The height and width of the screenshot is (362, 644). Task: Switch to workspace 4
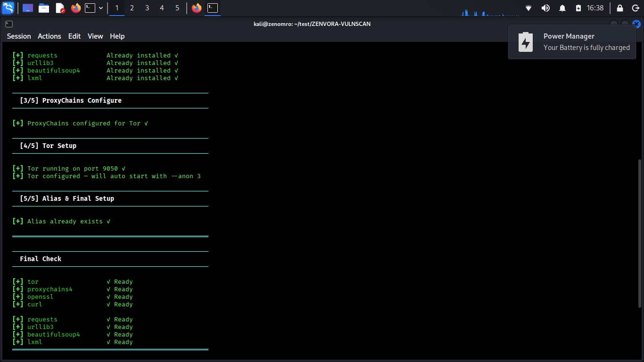pos(162,8)
